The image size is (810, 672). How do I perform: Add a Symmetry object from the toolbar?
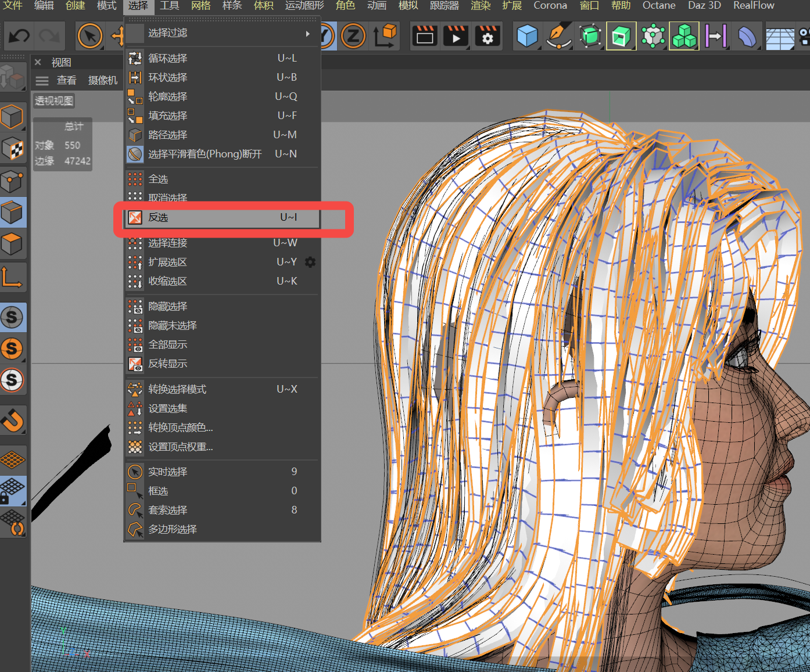pos(716,36)
